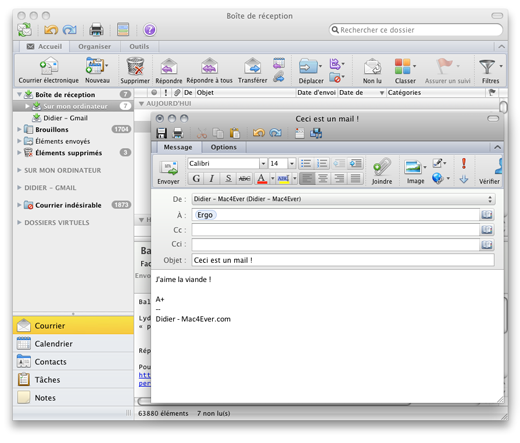Click the Redo arrow in Outlook main toolbar
Viewport: 520px width, 443px height.
70,30
